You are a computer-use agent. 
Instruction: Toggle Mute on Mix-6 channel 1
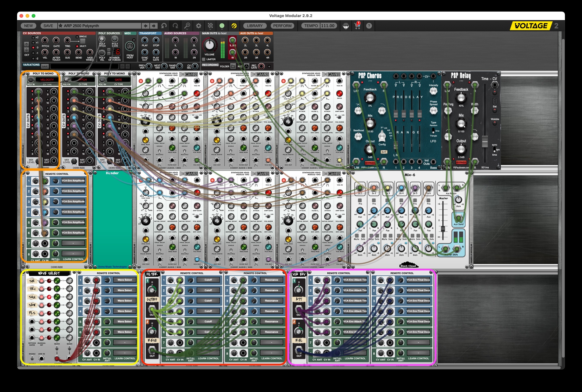357,235
